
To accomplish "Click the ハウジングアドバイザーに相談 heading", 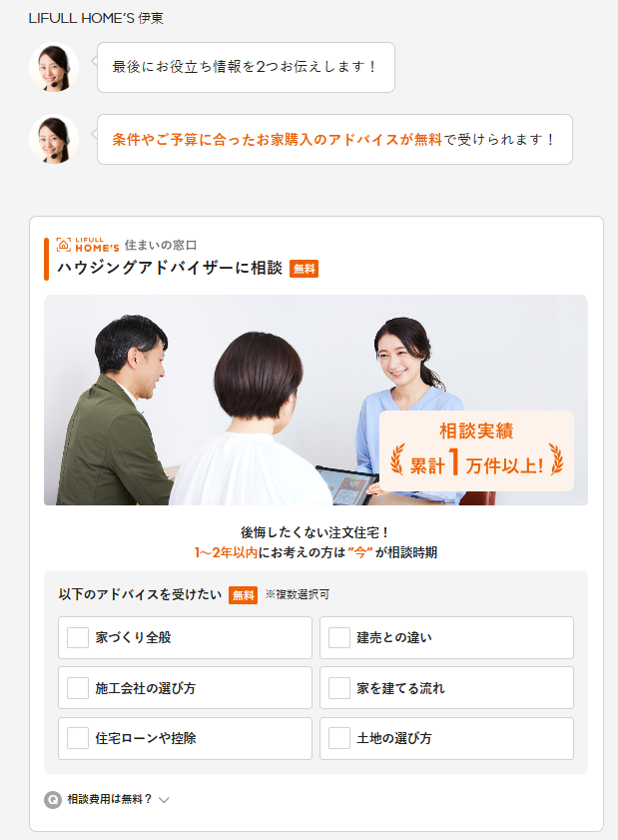I will coord(170,268).
